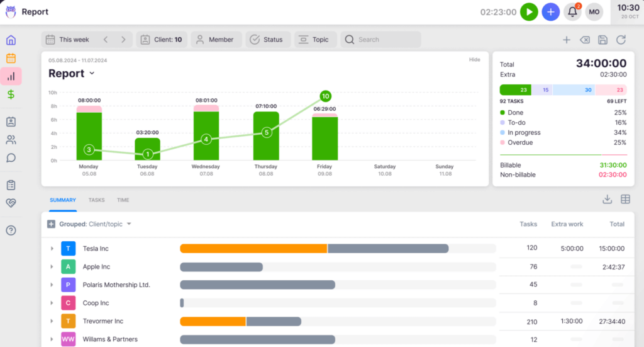Switch to the Time tab
644x347 pixels.
[x=123, y=200]
